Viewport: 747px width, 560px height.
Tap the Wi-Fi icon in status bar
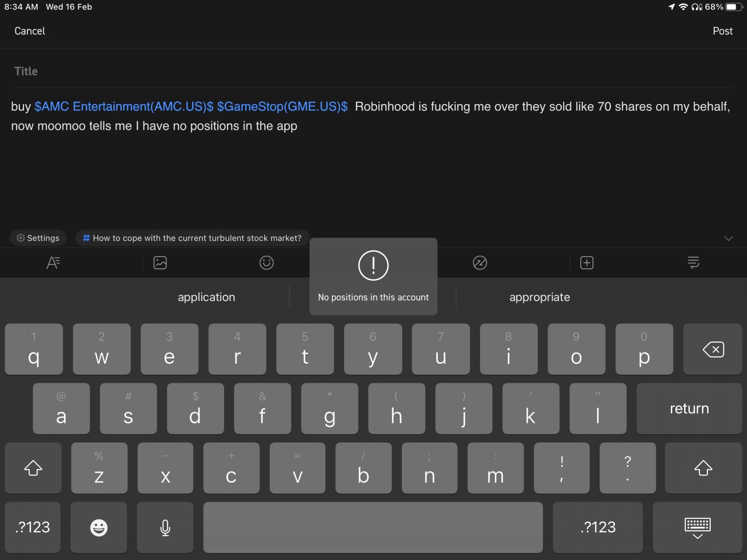click(683, 7)
